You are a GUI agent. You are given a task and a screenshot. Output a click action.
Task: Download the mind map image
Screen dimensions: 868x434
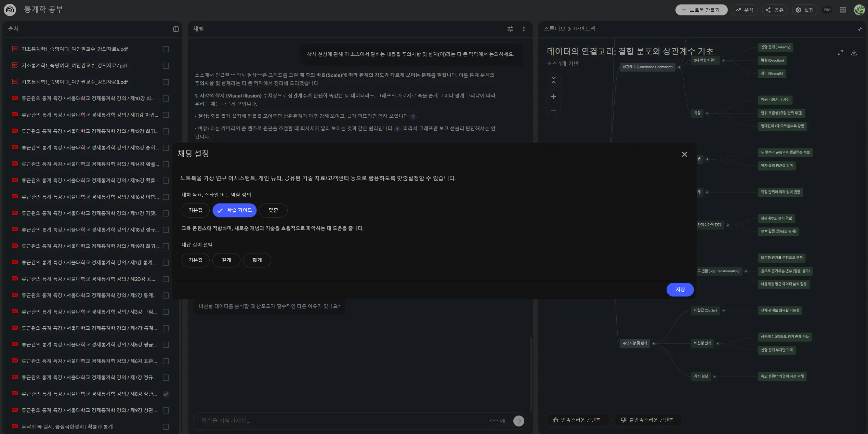[854, 53]
